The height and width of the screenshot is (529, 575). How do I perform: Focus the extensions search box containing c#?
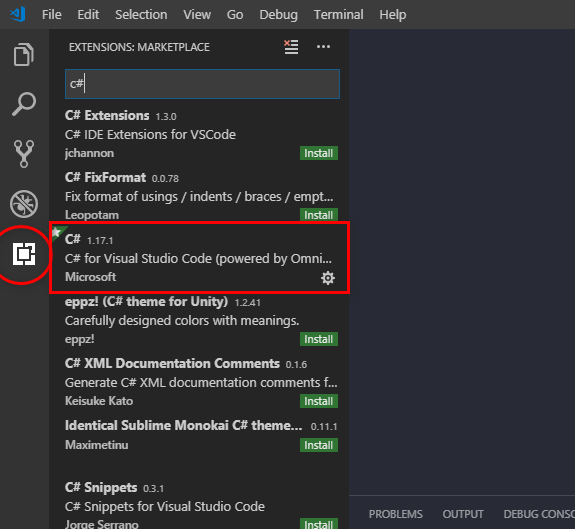point(202,84)
